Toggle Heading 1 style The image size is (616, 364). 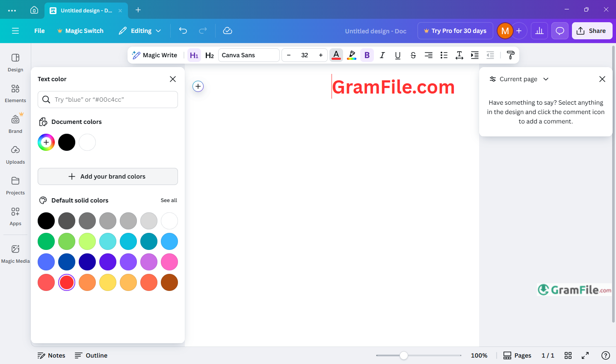coord(194,55)
